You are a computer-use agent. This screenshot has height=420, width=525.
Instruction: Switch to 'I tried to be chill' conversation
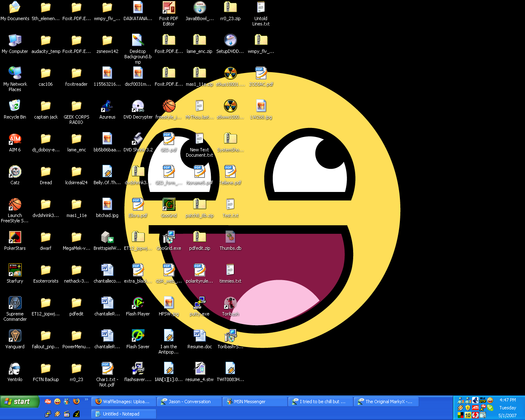[x=320, y=402]
